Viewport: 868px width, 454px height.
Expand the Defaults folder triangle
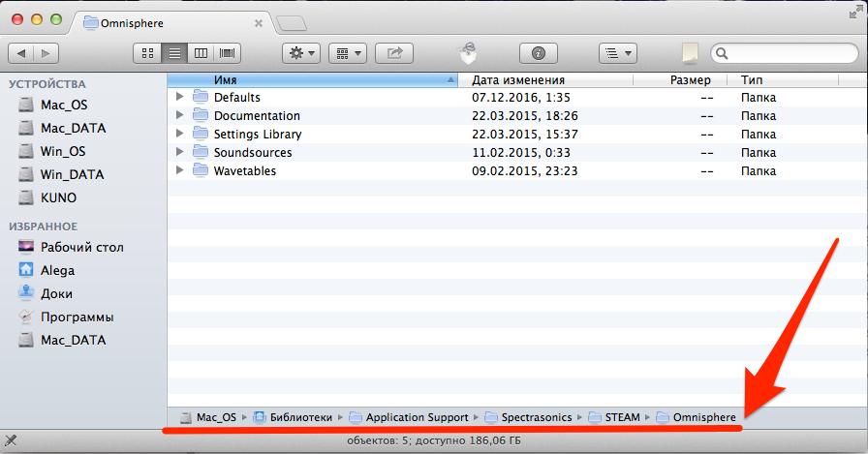(x=180, y=97)
